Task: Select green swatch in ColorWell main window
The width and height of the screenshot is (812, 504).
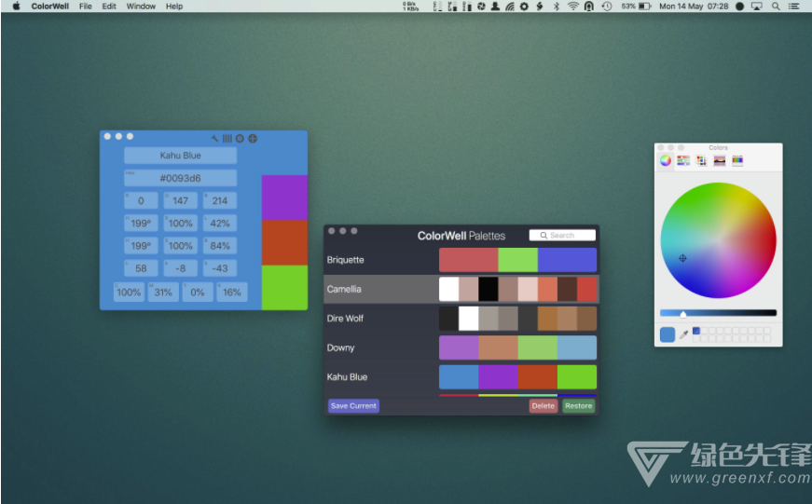Action: pos(284,288)
